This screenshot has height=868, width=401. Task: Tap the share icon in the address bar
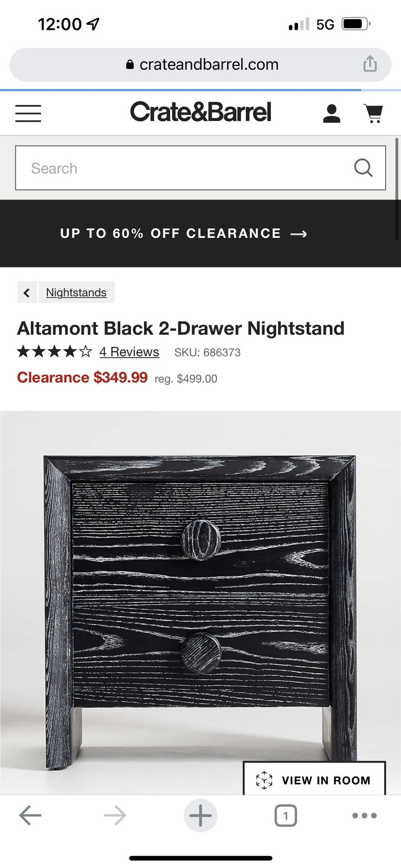pyautogui.click(x=371, y=64)
